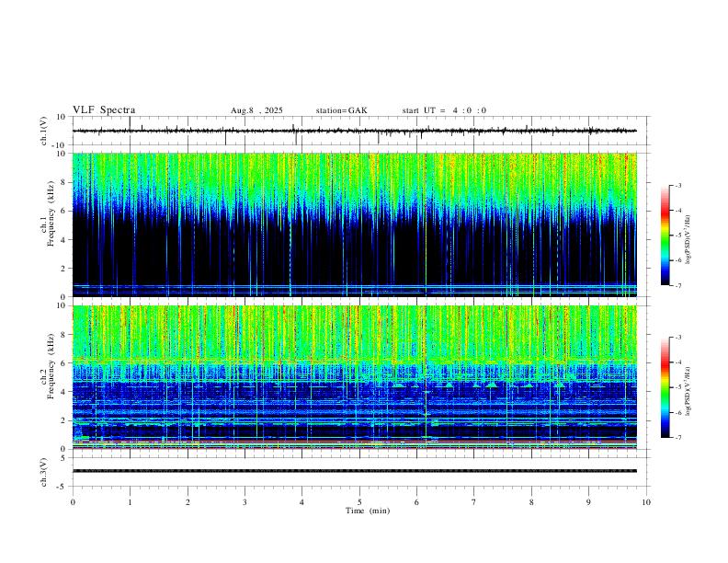Click inside the ch.2 spectrogram panel
The image size is (728, 563).
pos(354,377)
